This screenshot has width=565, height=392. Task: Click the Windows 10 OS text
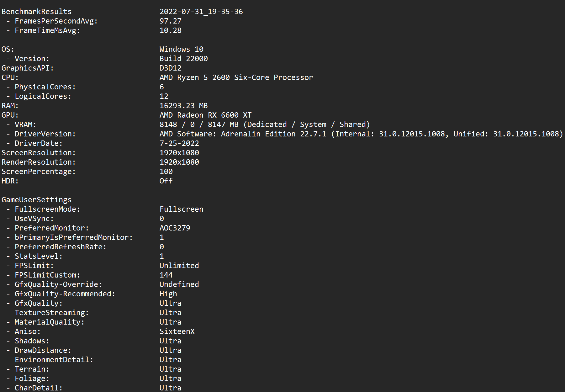181,49
